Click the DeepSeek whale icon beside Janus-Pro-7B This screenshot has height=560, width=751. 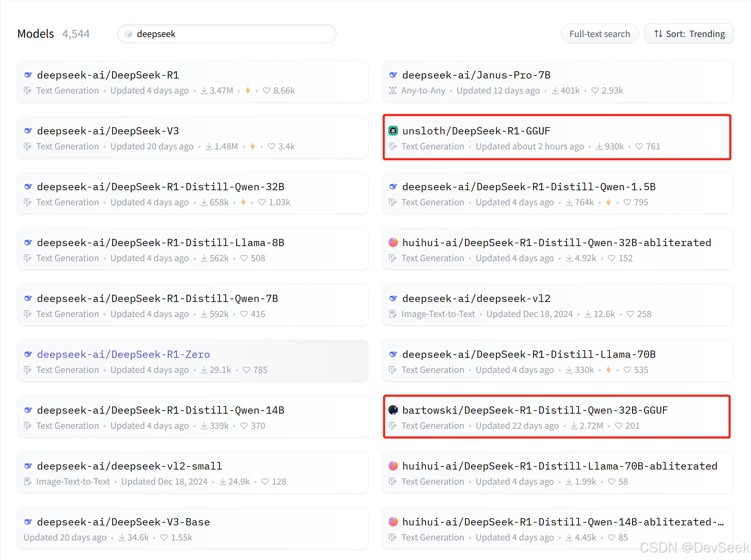click(x=393, y=75)
